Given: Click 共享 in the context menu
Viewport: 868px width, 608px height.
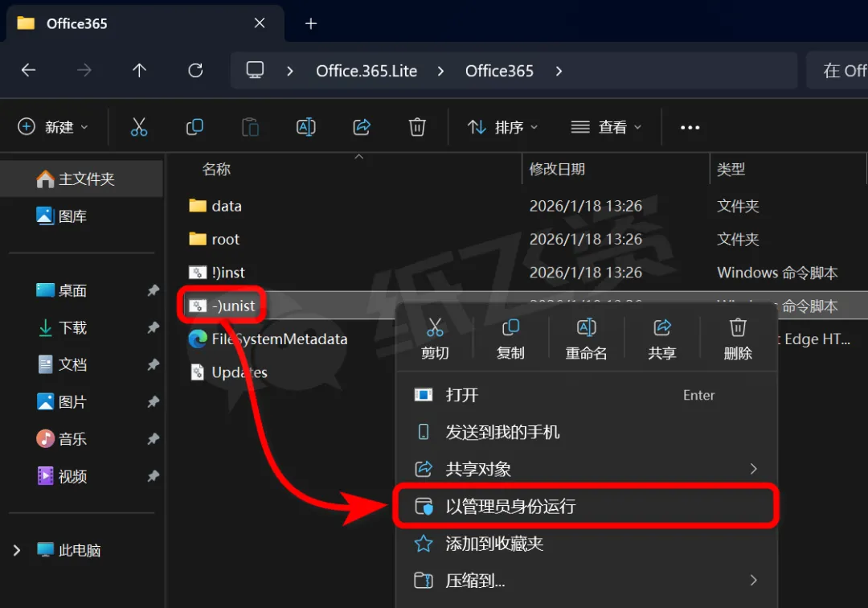Looking at the screenshot, I should point(662,339).
